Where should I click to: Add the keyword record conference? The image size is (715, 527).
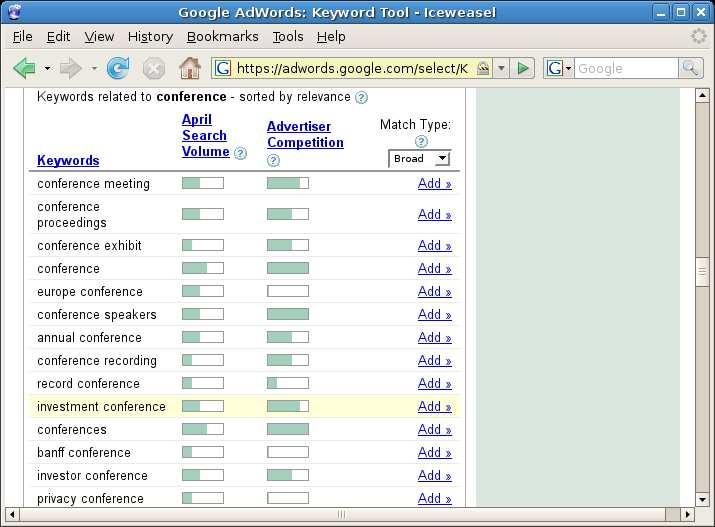tap(435, 383)
